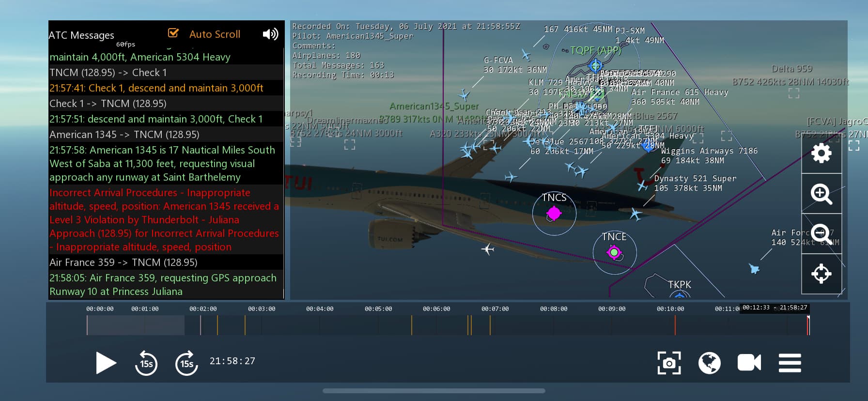Zoom in on the map
Viewport: 868px width, 401px height.
click(x=821, y=194)
